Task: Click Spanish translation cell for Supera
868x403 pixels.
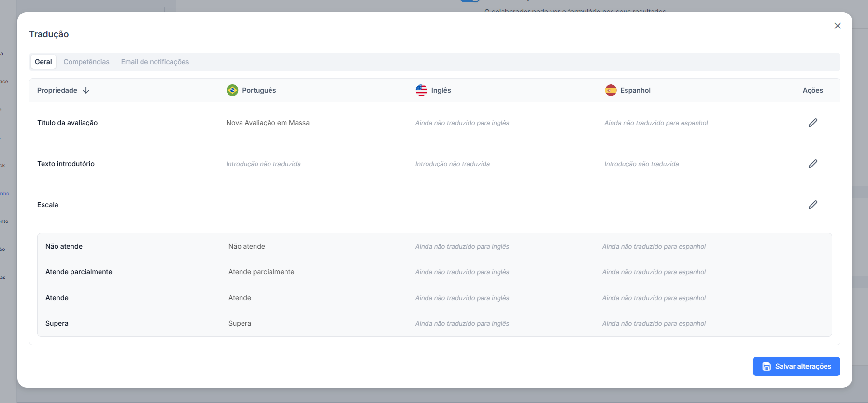Action: tap(654, 323)
